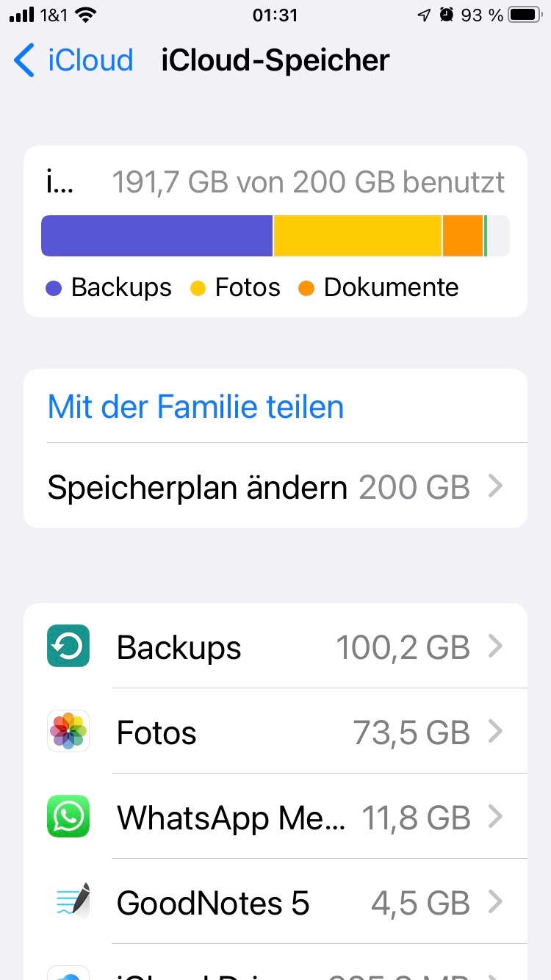The image size is (551, 980).
Task: Open Backups chevron showing 100,2 GB
Action: (496, 646)
